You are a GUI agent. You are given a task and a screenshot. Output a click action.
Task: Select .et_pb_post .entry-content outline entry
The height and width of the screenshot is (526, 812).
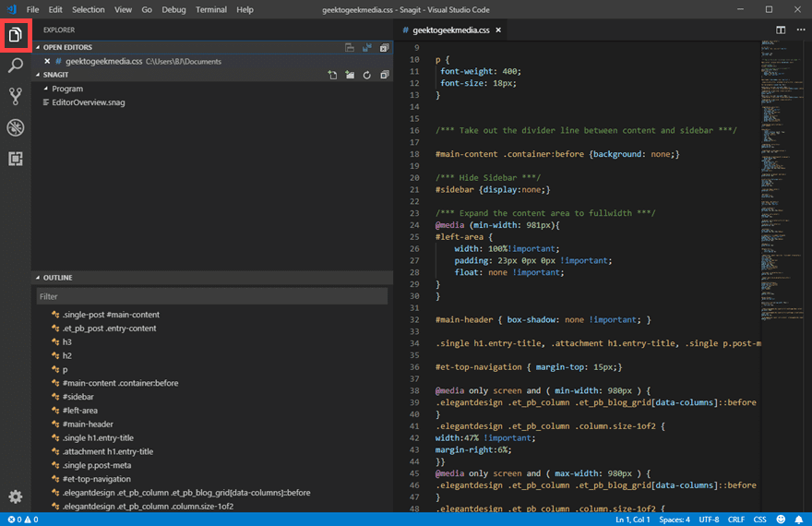point(212,329)
